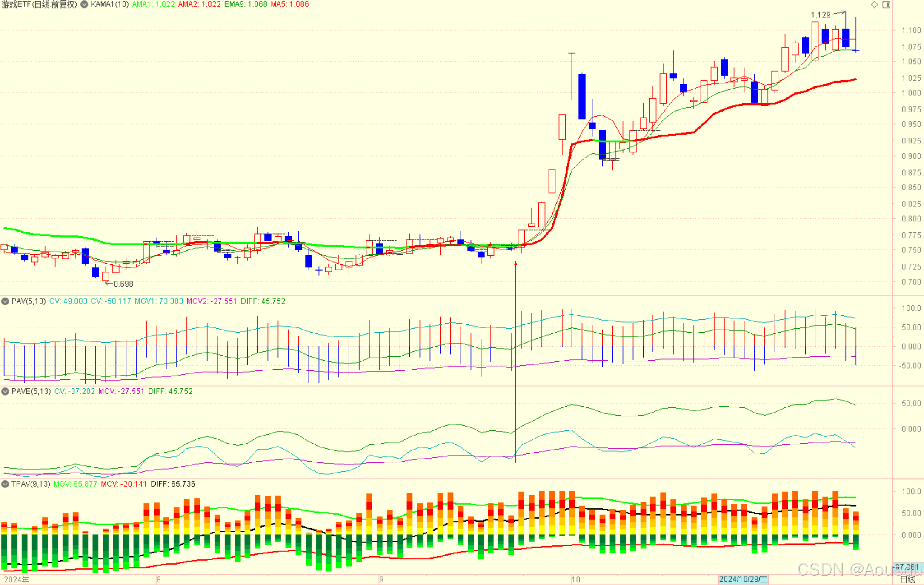Click the month 10 label on time axis
This screenshot has width=924, height=585.
pyautogui.click(x=575, y=579)
